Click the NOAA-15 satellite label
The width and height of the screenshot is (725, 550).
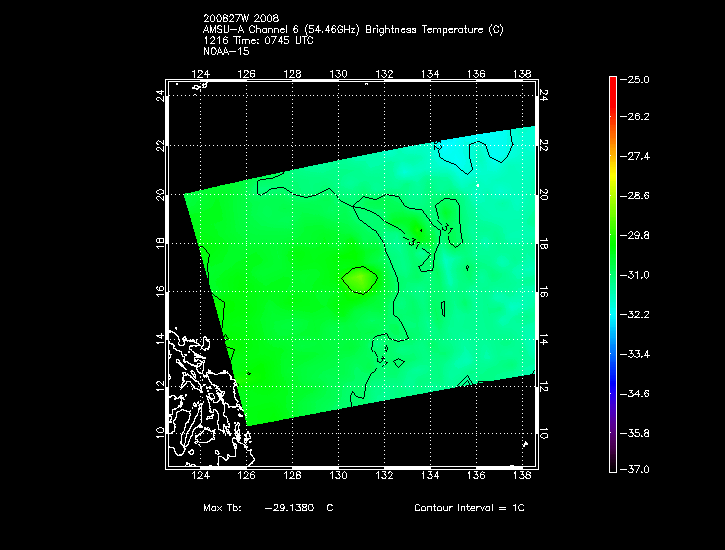[x=225, y=52]
